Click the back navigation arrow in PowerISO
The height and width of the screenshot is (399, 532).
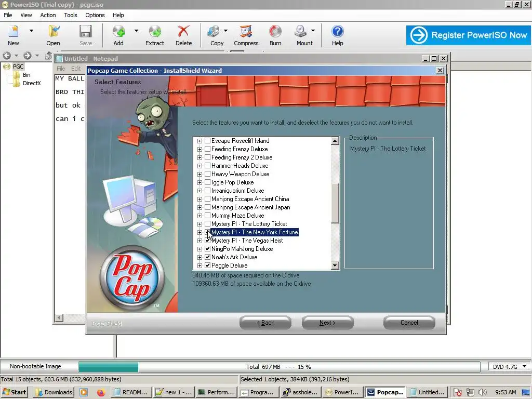[7, 55]
